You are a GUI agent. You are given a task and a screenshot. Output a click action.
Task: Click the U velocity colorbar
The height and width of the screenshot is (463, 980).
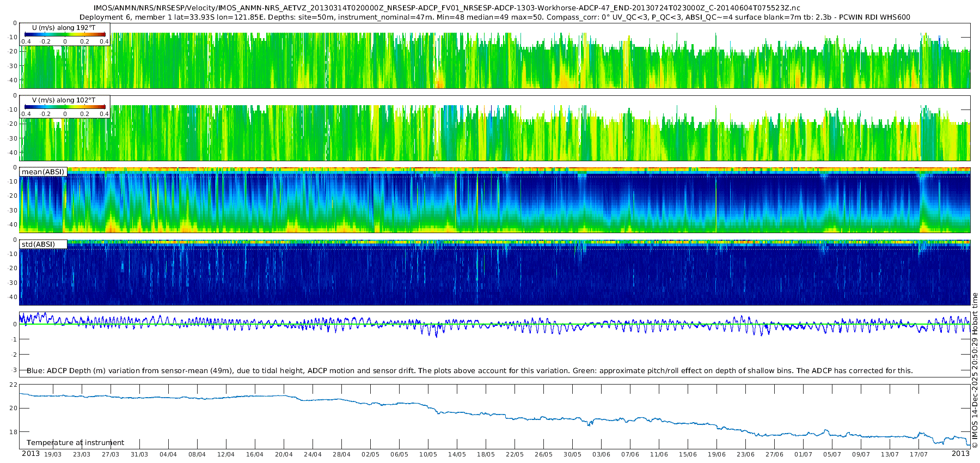click(65, 35)
